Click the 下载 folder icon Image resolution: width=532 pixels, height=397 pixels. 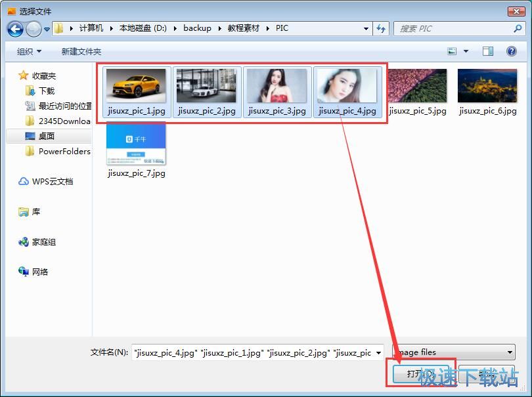click(x=30, y=91)
